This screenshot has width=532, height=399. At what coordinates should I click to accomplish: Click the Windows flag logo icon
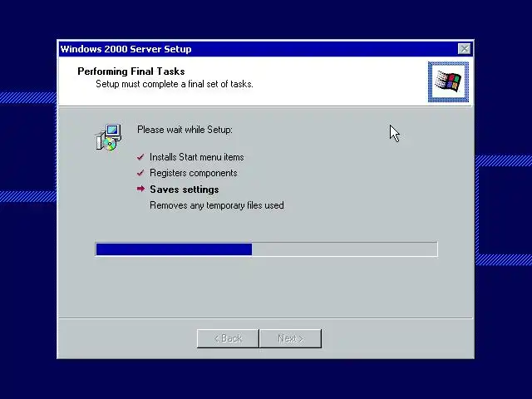point(448,81)
